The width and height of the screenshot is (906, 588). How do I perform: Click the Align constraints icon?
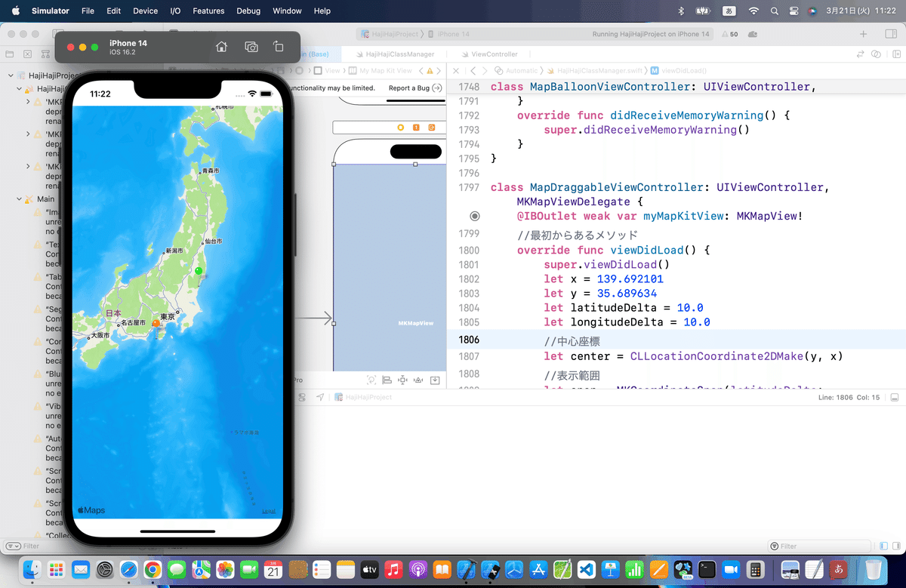387,380
